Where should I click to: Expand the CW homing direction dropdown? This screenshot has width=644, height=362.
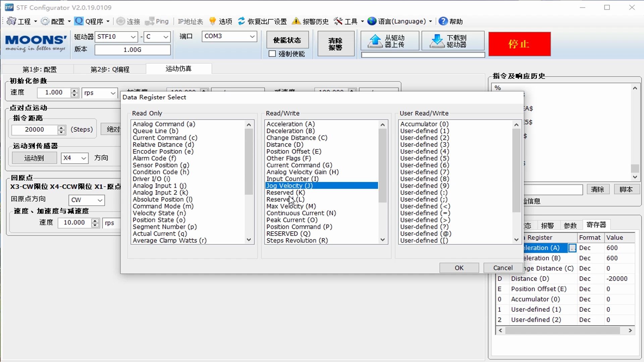[x=100, y=200]
